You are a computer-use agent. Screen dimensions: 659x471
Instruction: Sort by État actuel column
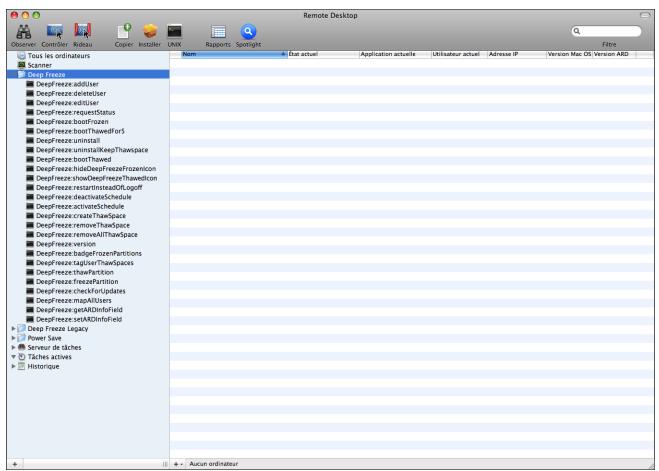323,54
